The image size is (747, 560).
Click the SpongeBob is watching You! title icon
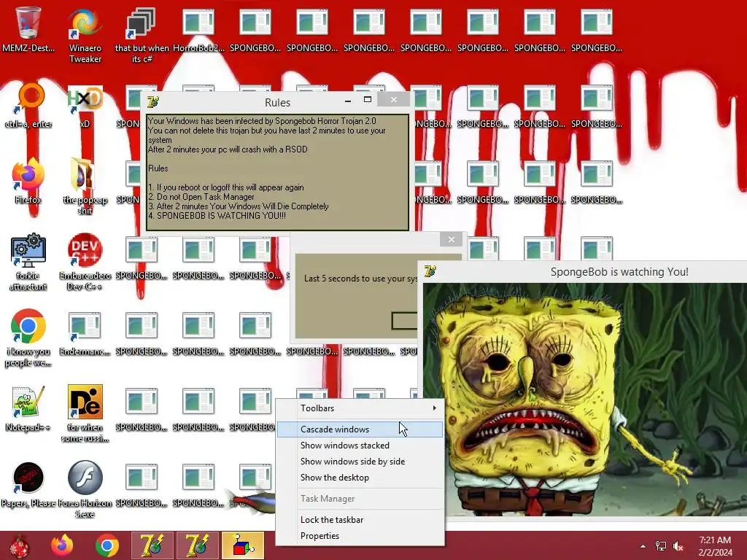click(x=430, y=271)
